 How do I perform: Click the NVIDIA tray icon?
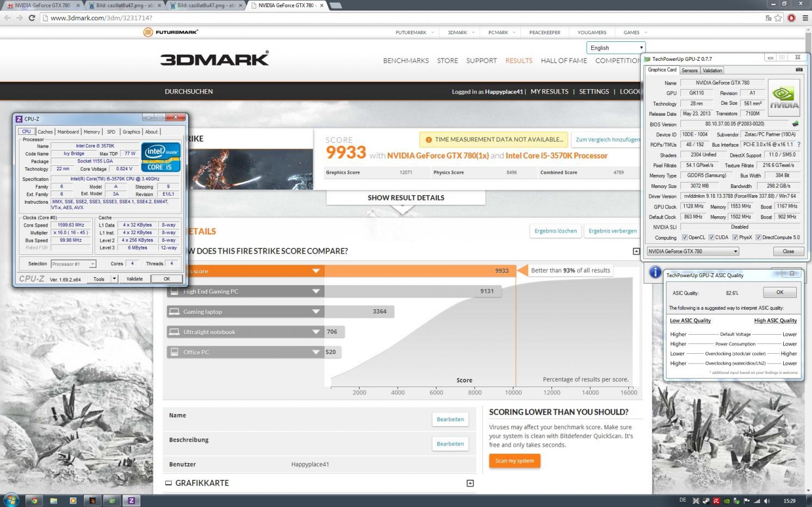[727, 501]
